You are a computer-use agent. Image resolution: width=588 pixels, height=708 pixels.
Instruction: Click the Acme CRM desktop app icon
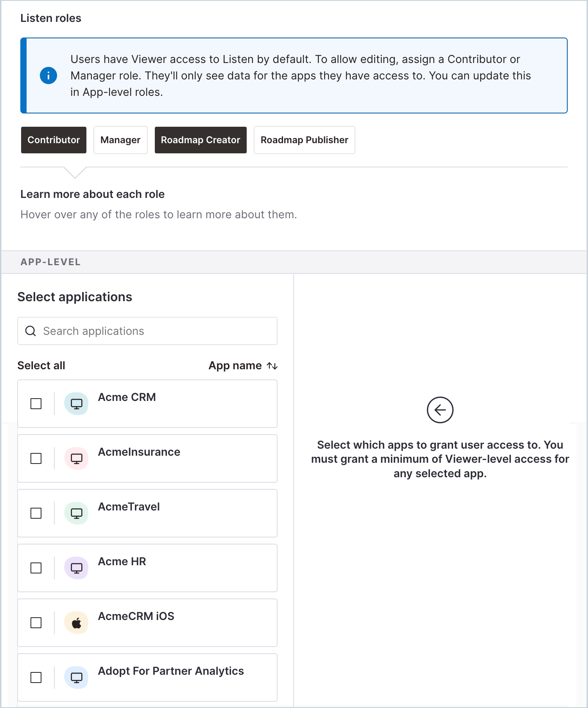76,404
